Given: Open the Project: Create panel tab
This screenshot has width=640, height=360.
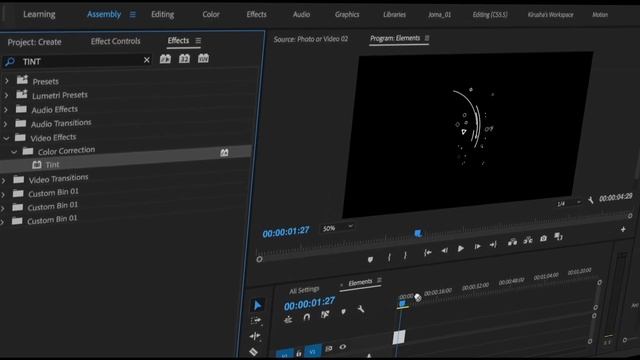Looking at the screenshot, I should pyautogui.click(x=34, y=42).
